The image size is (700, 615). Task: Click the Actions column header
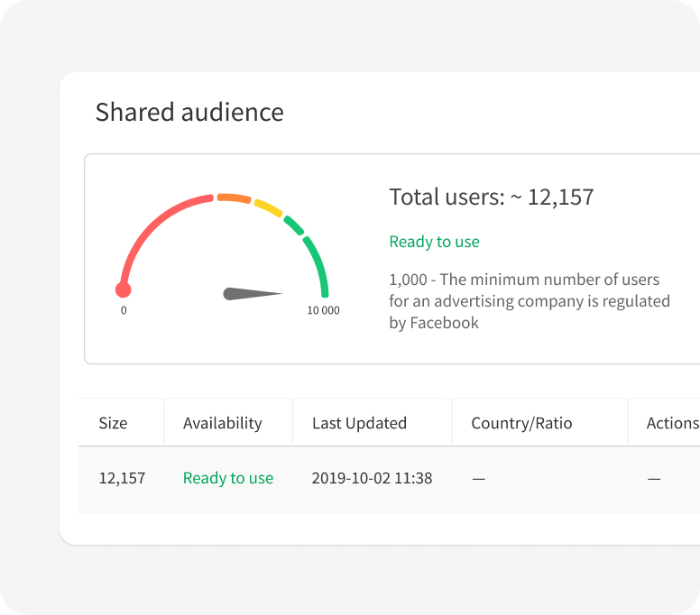672,423
